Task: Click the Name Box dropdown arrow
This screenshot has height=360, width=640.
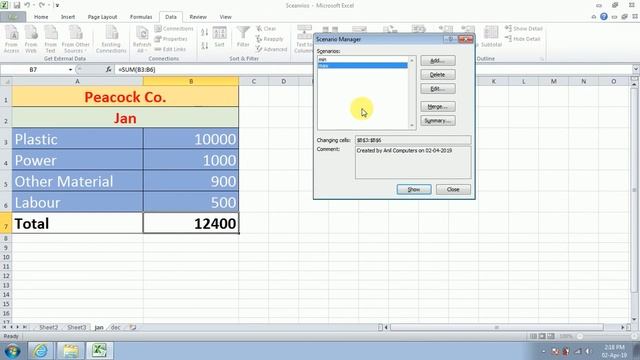Action: 70,70
